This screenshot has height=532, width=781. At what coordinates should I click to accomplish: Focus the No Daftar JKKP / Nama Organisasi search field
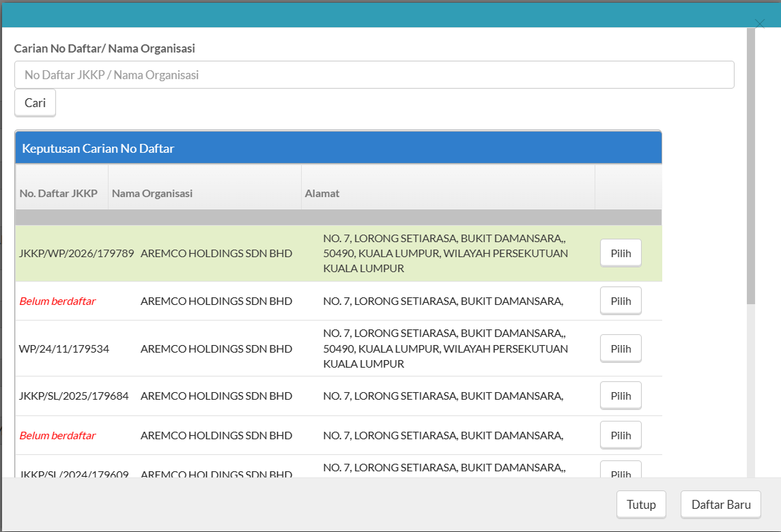tap(374, 74)
